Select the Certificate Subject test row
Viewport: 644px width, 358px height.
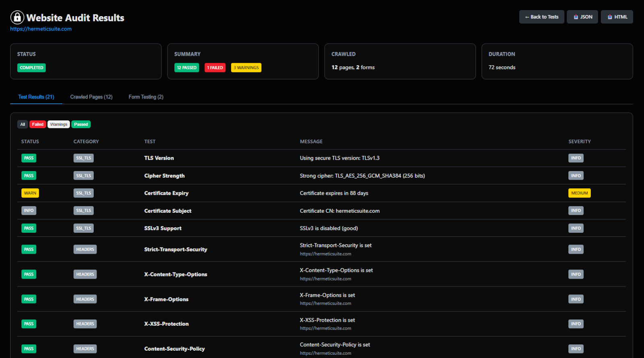point(168,211)
